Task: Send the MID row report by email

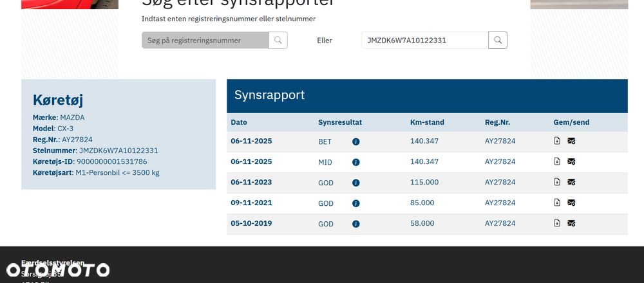Action: [571, 161]
